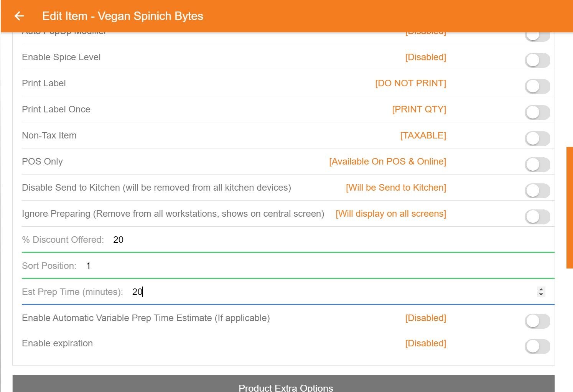Toggle Enable Spice Level switch
The image size is (573, 392).
pyautogui.click(x=537, y=60)
